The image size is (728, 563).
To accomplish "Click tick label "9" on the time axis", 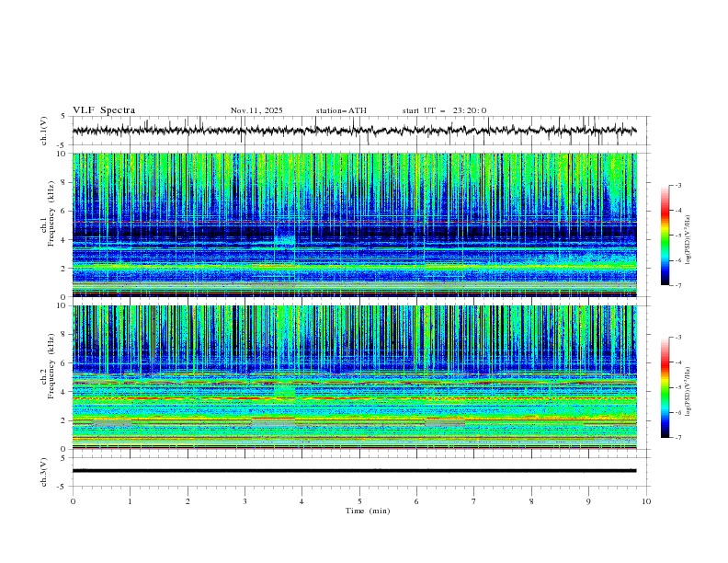I will [588, 501].
